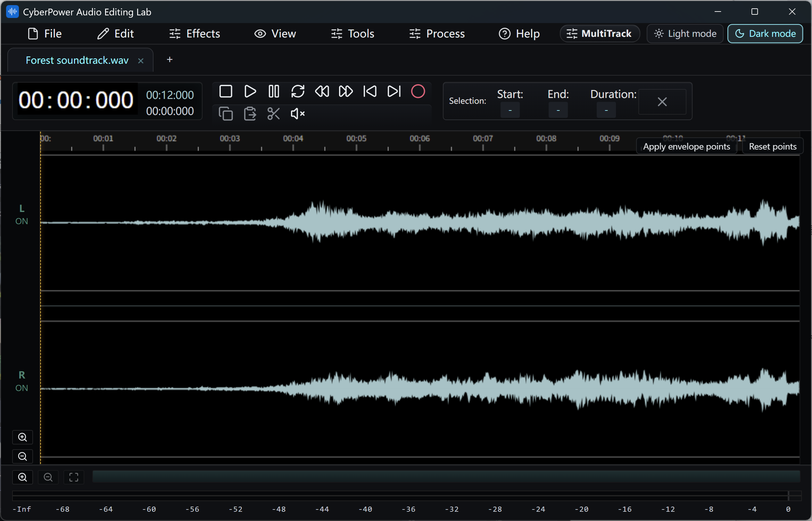Click Reset points
The image size is (812, 521).
pyautogui.click(x=773, y=146)
